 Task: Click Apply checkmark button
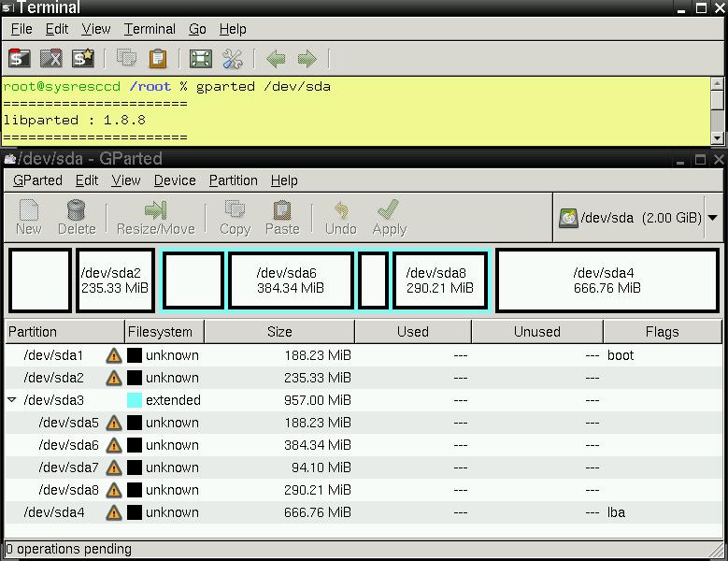(389, 217)
